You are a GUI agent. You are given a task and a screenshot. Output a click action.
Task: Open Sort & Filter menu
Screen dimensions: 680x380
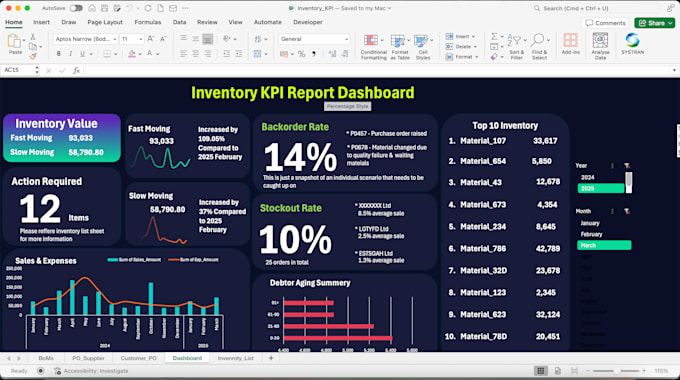click(x=517, y=46)
